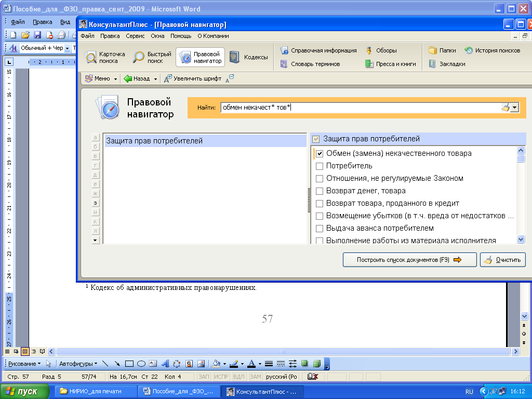
Task: Open Быстрый поиск quick search
Action: (x=152, y=57)
